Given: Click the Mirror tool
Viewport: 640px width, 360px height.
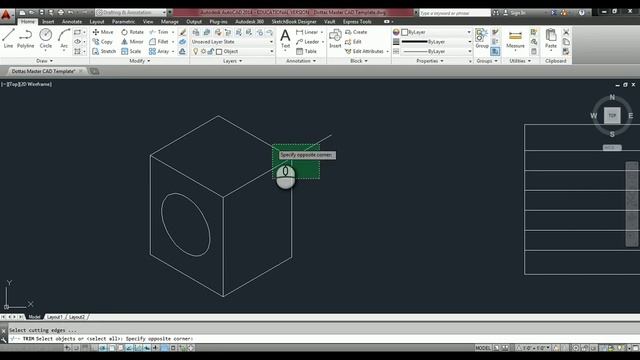Looking at the screenshot, I should click(x=132, y=42).
